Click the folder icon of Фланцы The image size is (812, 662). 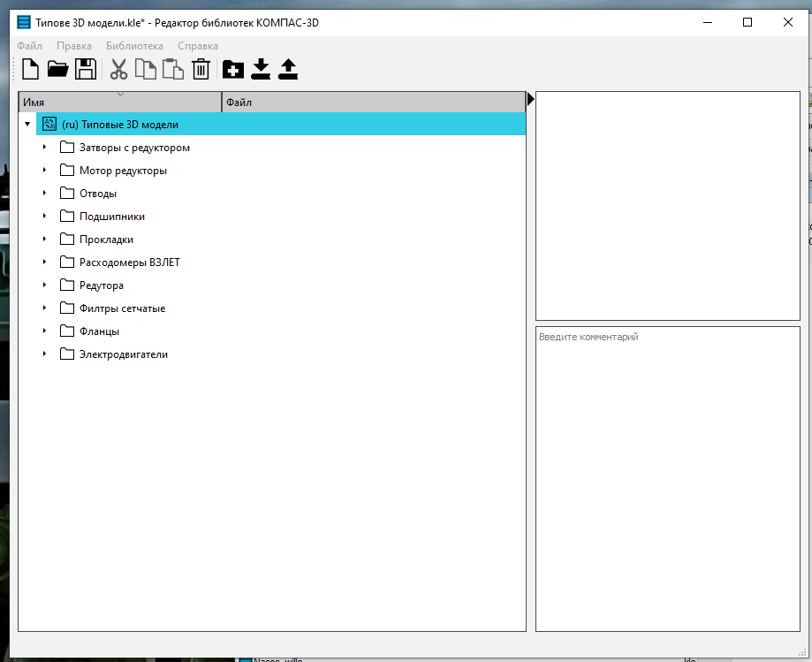coord(67,331)
